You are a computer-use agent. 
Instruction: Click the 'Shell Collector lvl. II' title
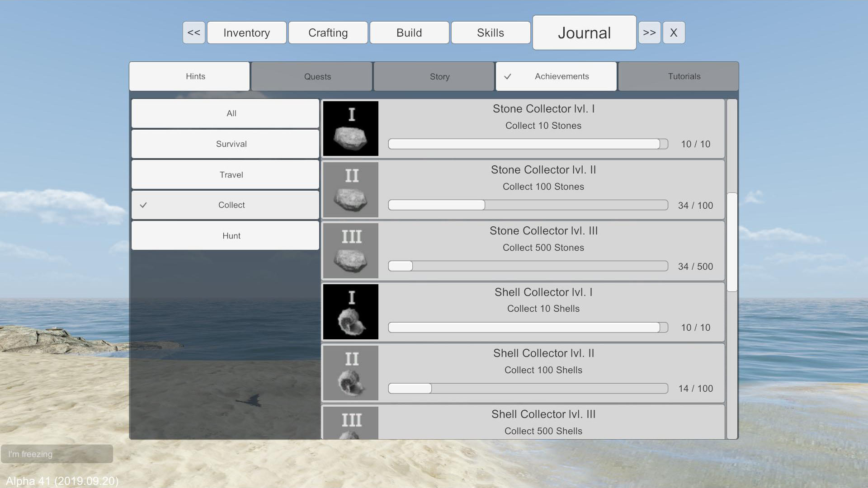click(543, 353)
